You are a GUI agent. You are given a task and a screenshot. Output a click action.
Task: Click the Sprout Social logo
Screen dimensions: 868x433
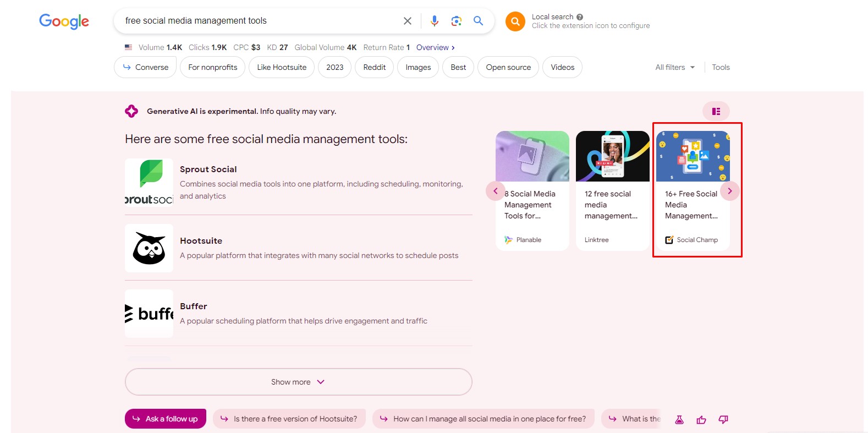click(x=149, y=183)
